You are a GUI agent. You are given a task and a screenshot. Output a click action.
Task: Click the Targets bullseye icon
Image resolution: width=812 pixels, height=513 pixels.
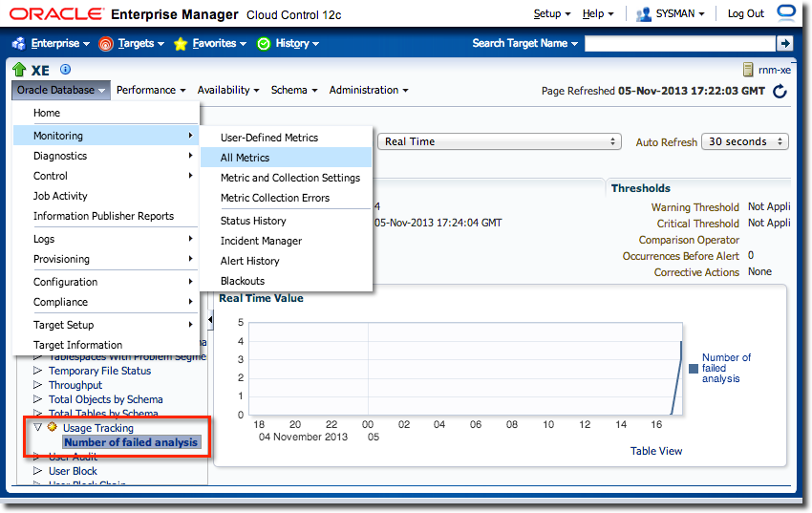[x=106, y=44]
